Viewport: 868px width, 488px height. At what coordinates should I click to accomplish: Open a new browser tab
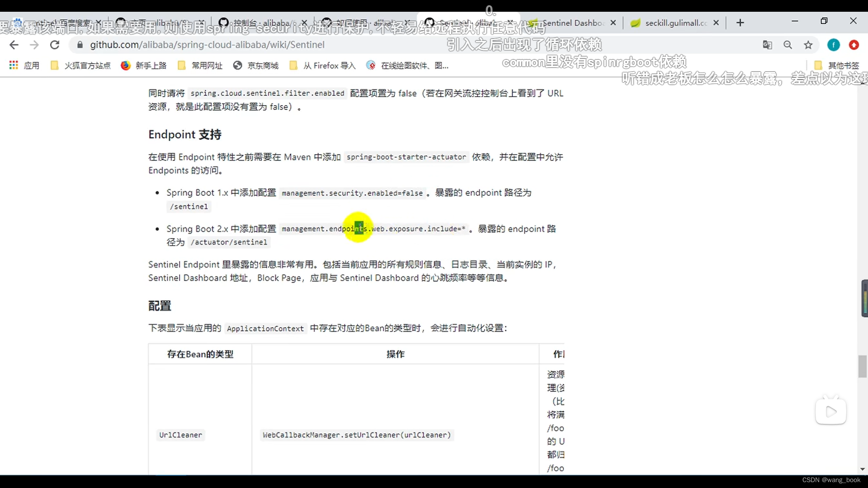(740, 23)
